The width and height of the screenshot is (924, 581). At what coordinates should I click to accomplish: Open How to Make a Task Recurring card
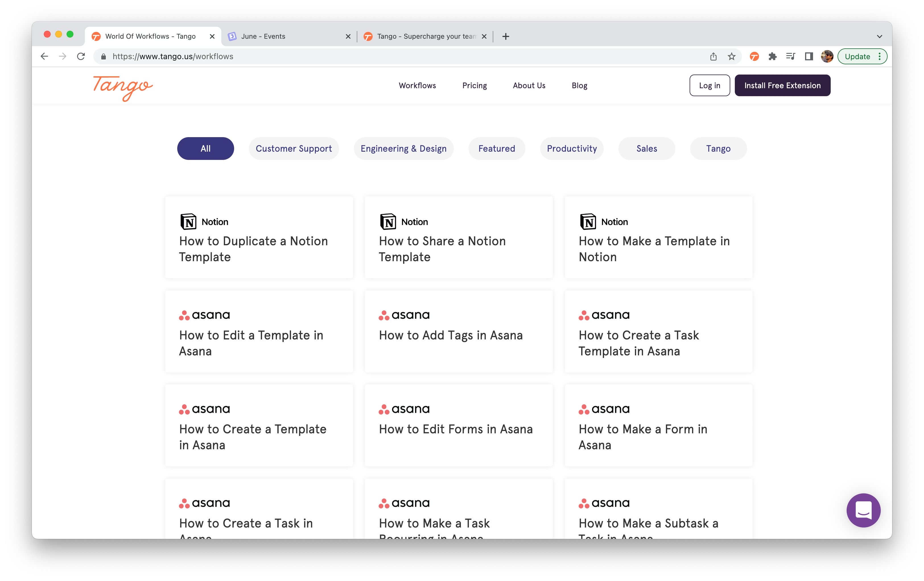(459, 508)
